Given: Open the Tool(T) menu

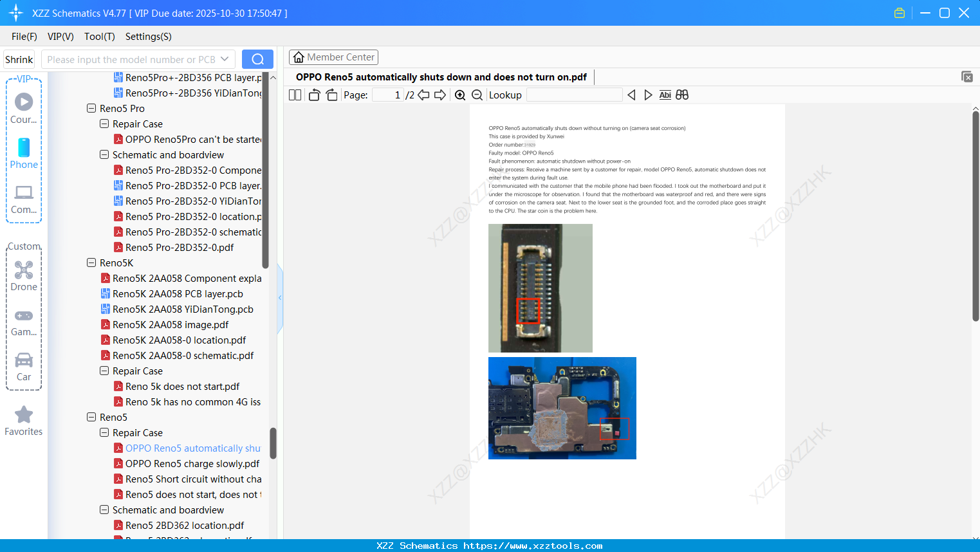Looking at the screenshot, I should pos(100,37).
